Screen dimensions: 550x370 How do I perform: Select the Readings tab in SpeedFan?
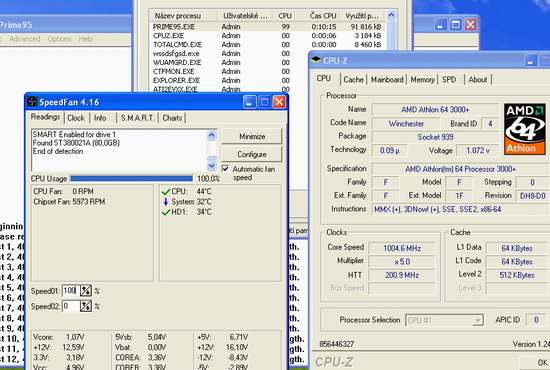[45, 117]
